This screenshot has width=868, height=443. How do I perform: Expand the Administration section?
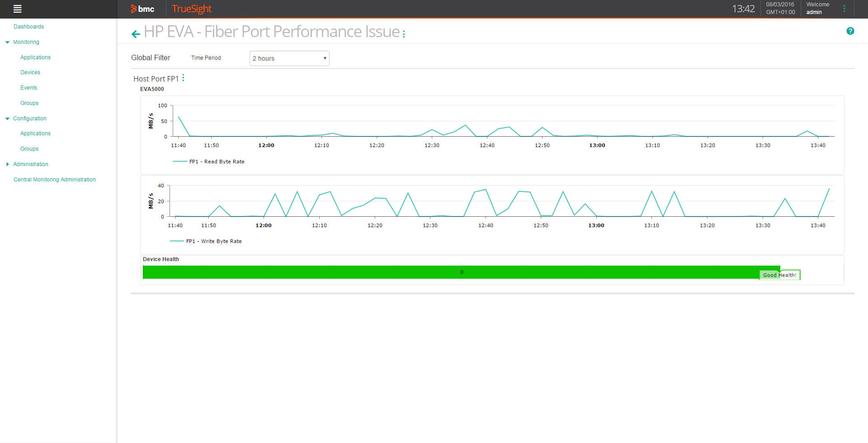[x=7, y=164]
